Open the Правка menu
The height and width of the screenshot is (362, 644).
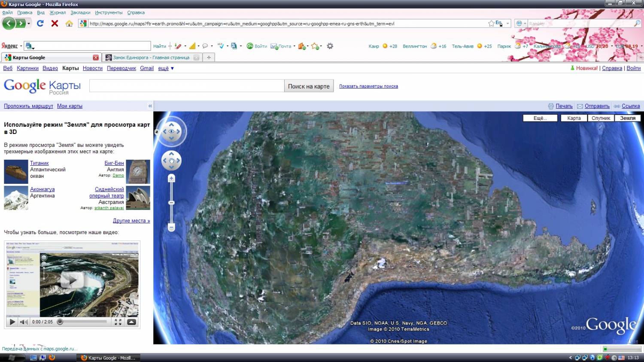24,12
